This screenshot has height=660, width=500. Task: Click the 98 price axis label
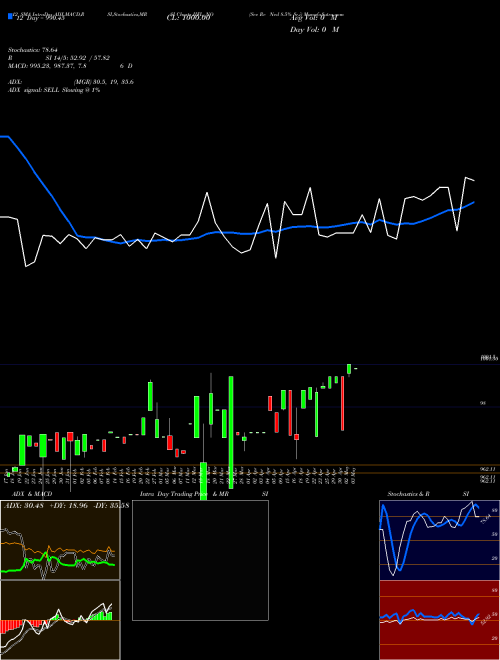point(483,403)
